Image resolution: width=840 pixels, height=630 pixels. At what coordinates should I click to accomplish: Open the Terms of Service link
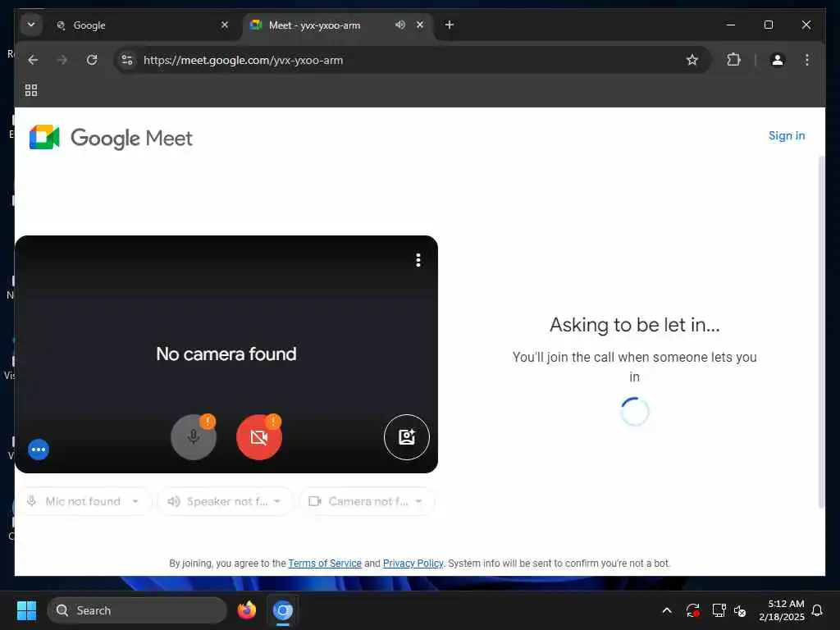pyautogui.click(x=325, y=563)
